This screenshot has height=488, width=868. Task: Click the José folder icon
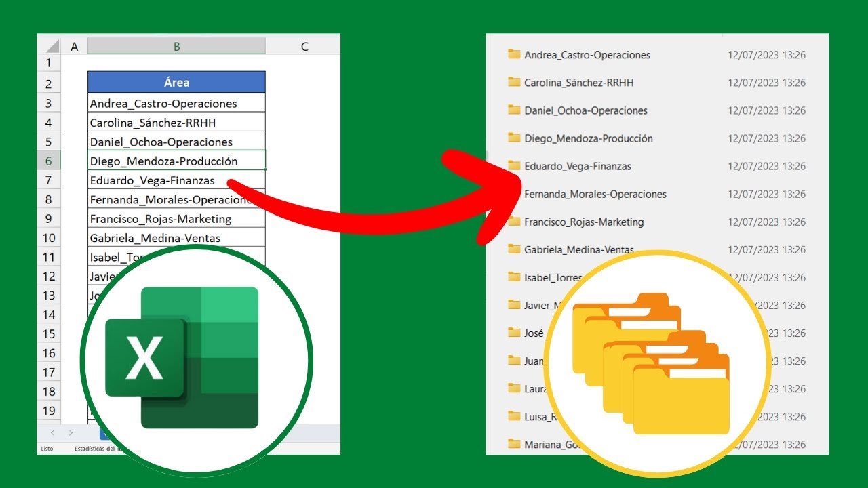(514, 332)
